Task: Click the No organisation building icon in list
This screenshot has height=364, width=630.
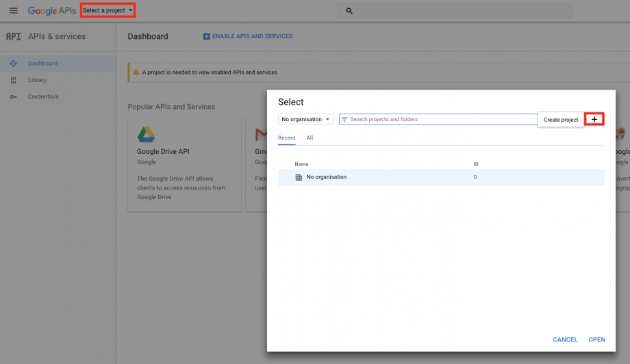Action: (x=298, y=177)
